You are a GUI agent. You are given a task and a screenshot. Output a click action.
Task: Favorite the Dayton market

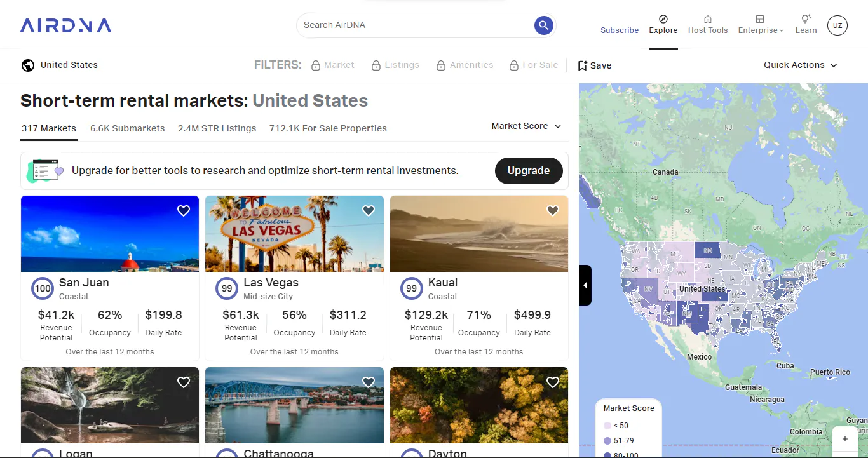(x=553, y=382)
